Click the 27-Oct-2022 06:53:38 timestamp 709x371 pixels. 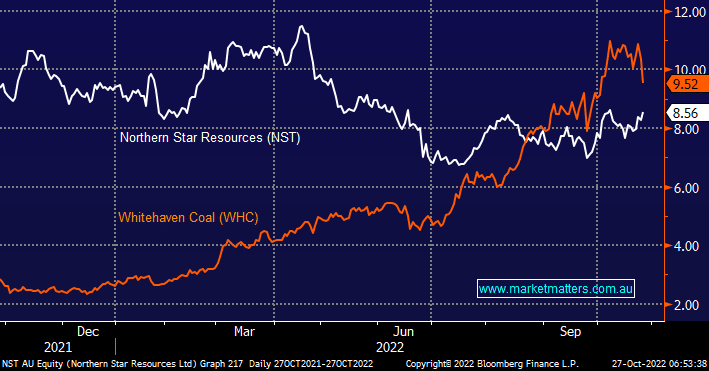[x=659, y=364]
